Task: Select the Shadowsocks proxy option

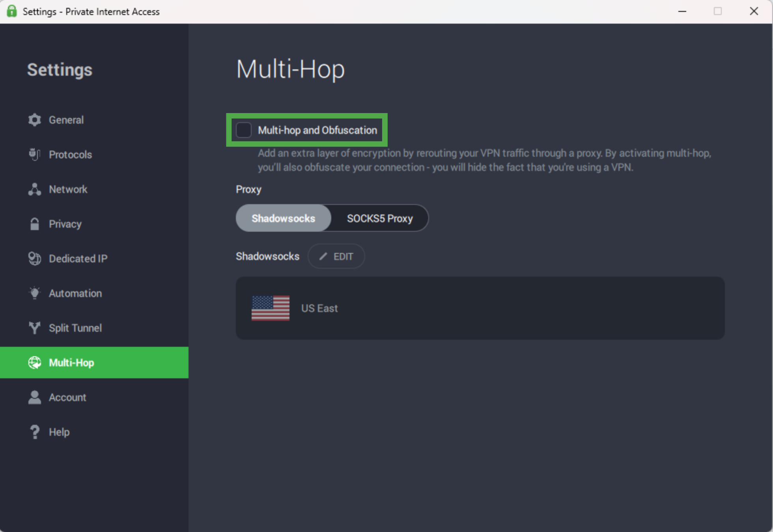Action: point(283,218)
